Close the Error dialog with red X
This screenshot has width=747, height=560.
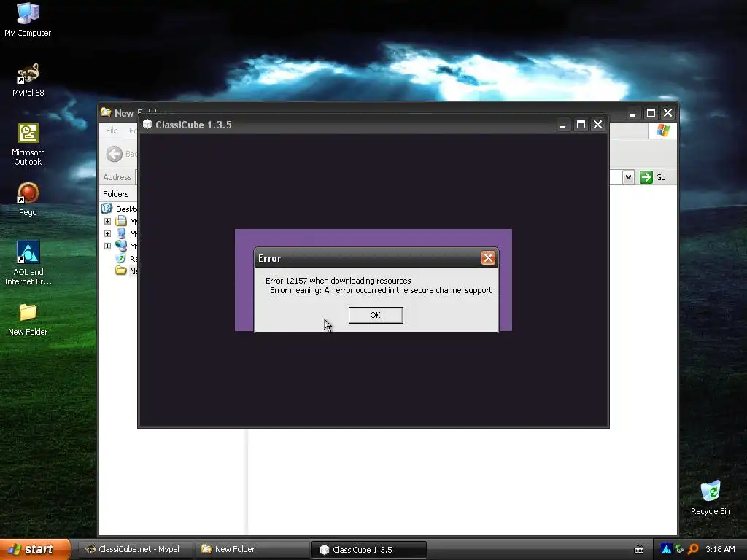[x=488, y=257]
